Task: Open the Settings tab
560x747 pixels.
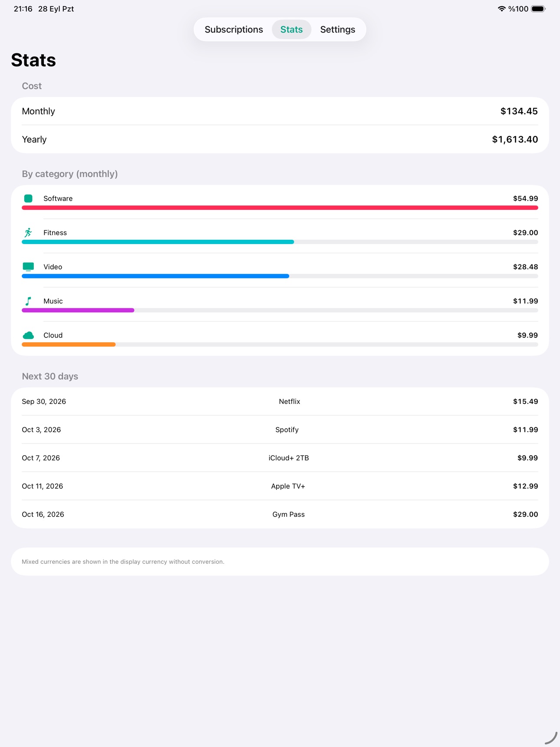Action: [x=338, y=30]
